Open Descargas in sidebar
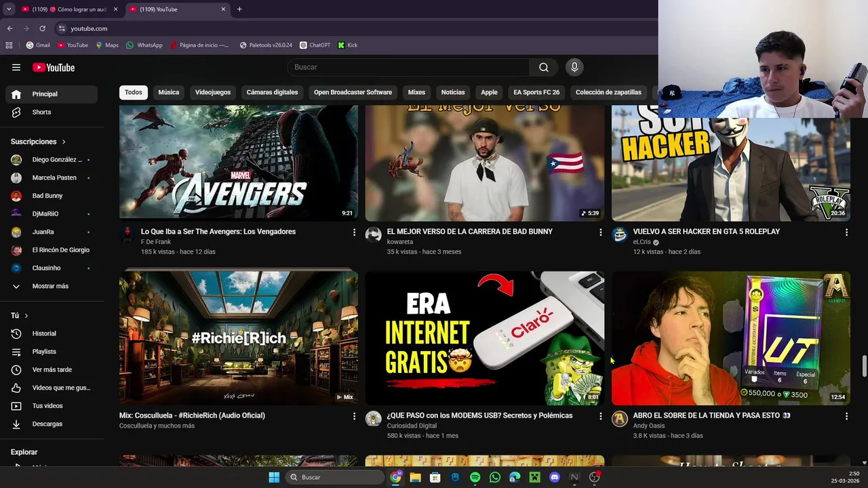Screen dimensions: 868x488 point(52,424)
